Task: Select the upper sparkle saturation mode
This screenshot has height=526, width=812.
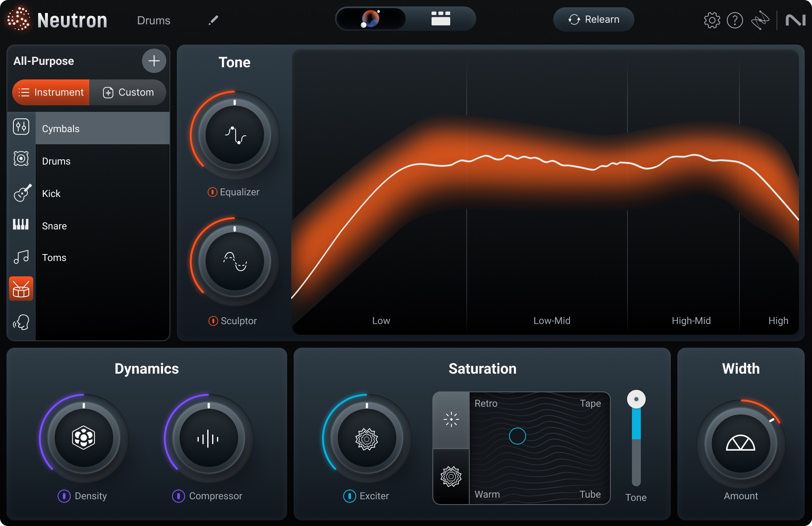Action: [451, 420]
